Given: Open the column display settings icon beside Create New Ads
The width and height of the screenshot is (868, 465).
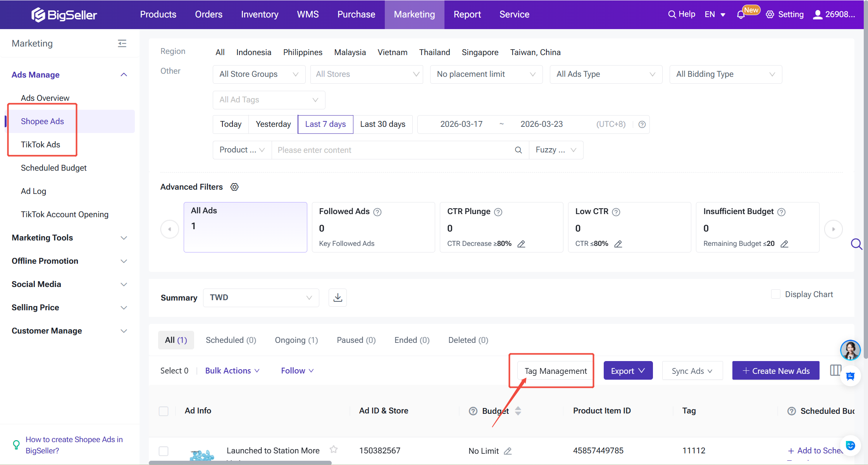Looking at the screenshot, I should (x=835, y=370).
